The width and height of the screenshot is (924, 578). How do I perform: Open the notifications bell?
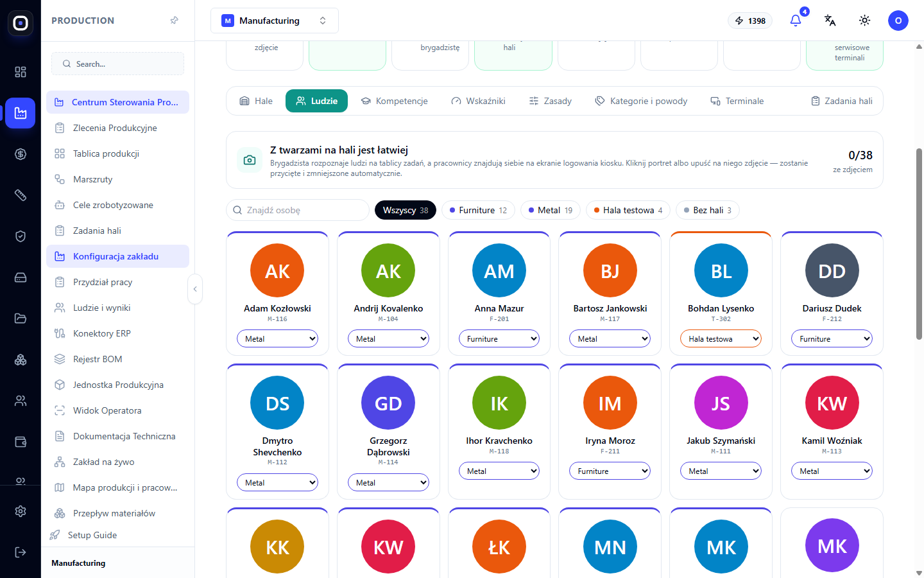796,21
